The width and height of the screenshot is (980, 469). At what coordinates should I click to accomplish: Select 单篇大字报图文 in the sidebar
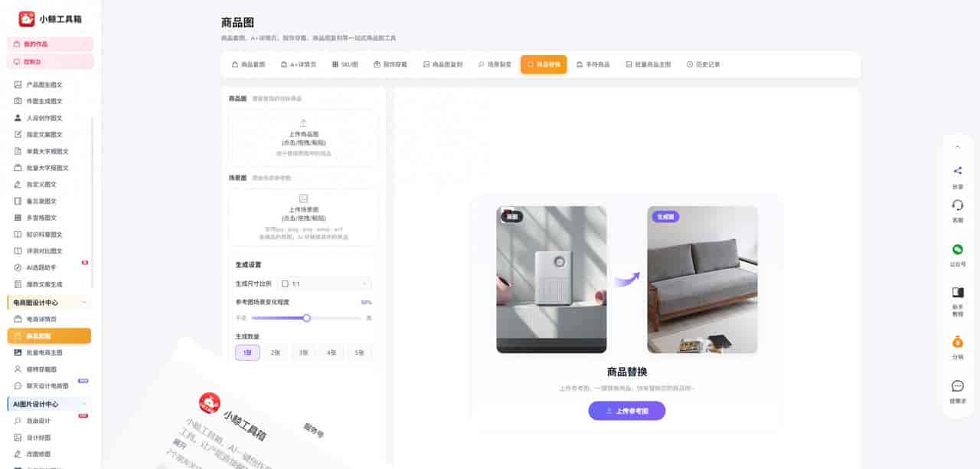49,151
